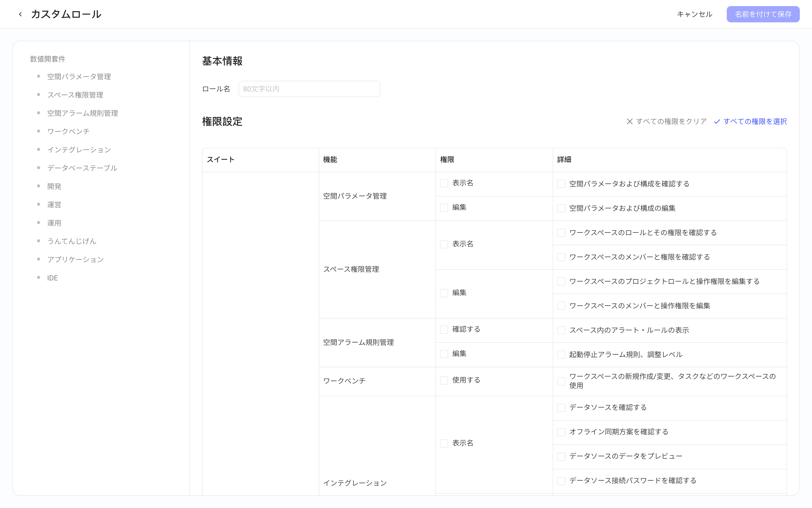This screenshot has height=508, width=812.
Task: Check スペース内のアラート・ルールの表示
Action: tap(561, 330)
